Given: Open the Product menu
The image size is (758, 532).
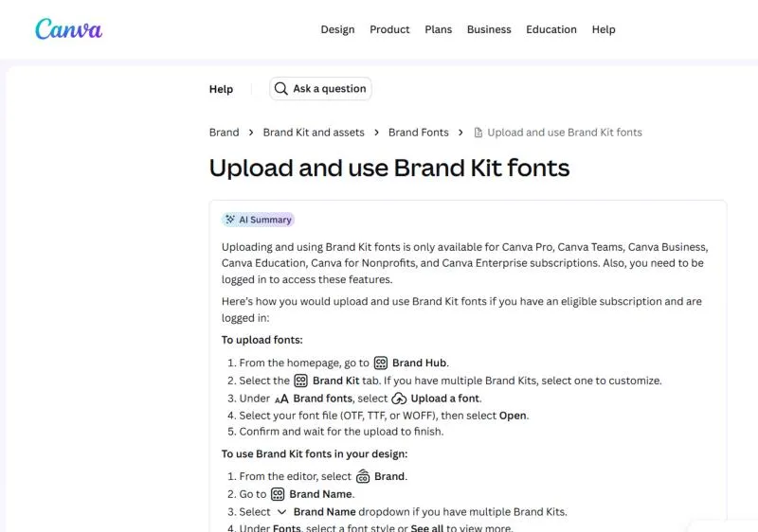Looking at the screenshot, I should tap(389, 29).
